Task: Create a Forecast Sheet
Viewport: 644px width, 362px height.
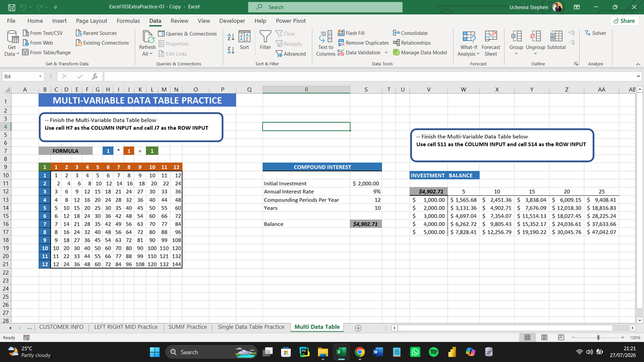Action: click(490, 44)
